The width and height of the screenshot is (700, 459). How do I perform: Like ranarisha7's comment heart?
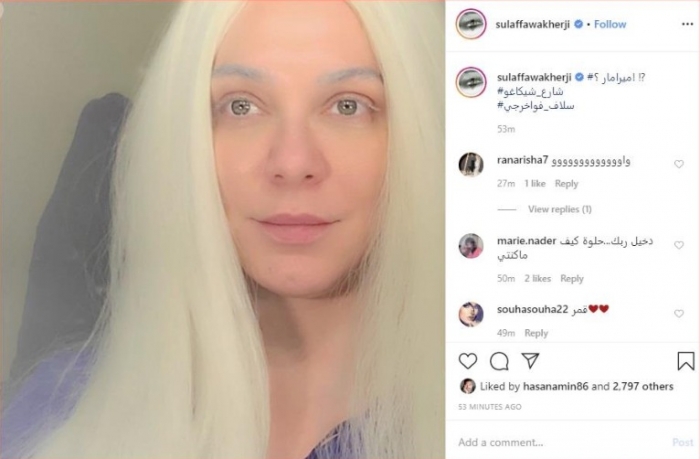(x=679, y=164)
